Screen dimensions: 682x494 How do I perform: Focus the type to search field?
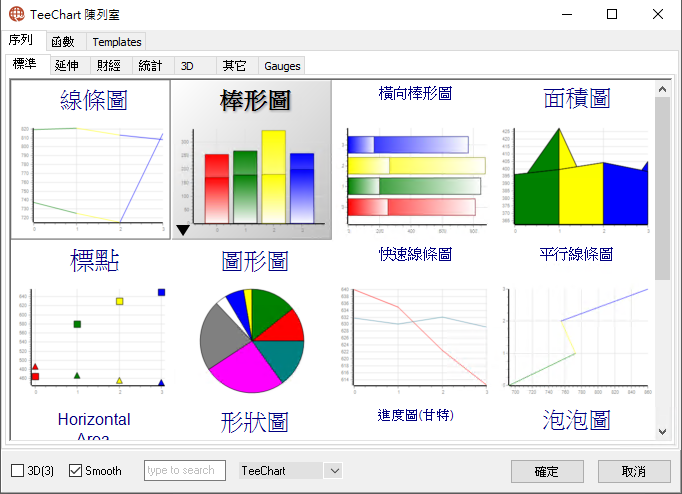[185, 471]
